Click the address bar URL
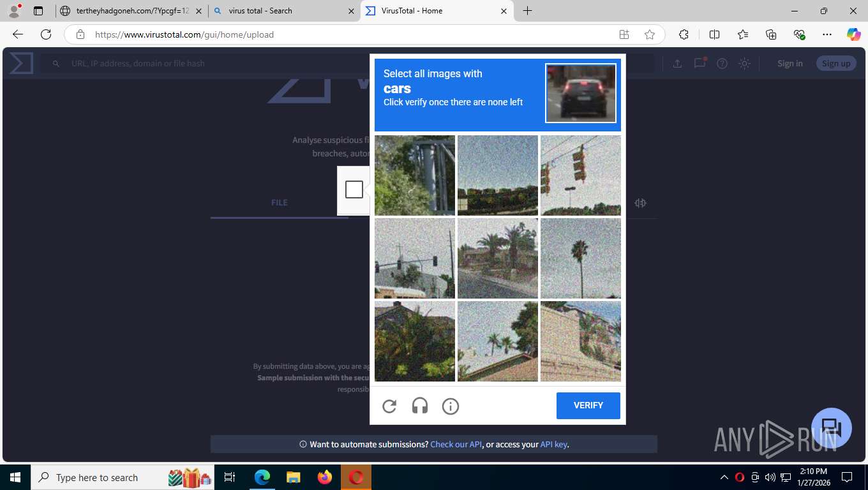Viewport: 868px width, 490px height. point(184,34)
